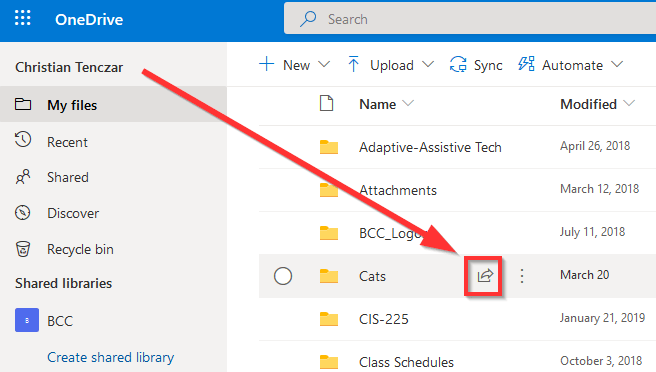The height and width of the screenshot is (372, 656).
Task: Open the app launcher waffle icon
Action: 23,18
